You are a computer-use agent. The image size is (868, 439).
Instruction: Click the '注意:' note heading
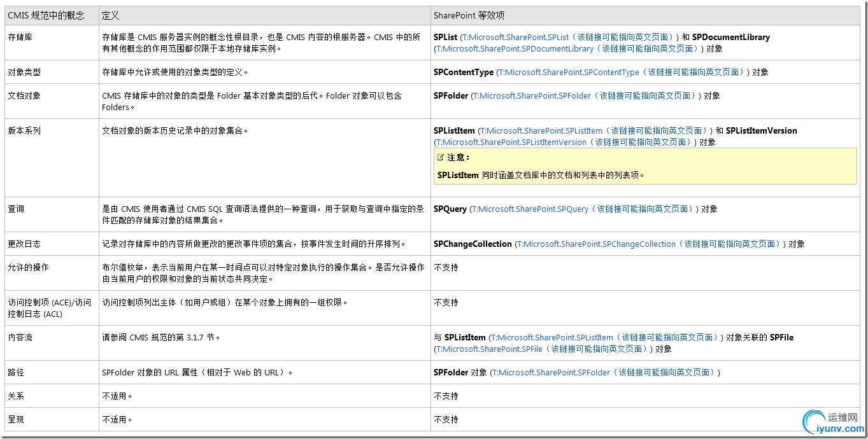tap(459, 157)
